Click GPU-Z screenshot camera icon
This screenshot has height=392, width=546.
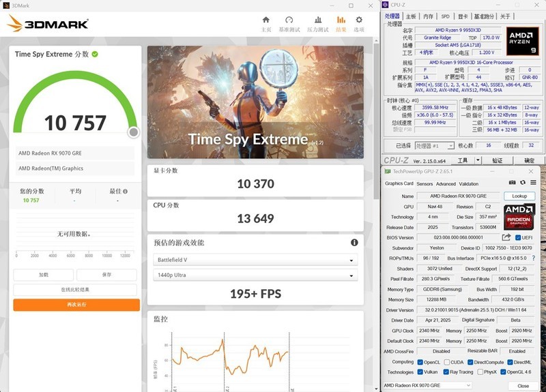tap(513, 183)
